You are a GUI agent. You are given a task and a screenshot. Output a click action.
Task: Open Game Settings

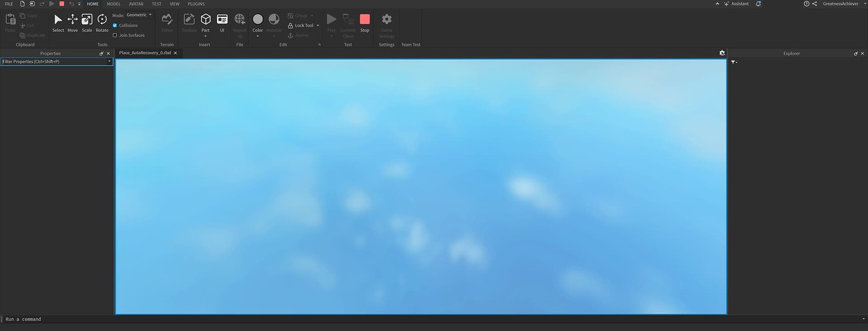[x=387, y=25]
